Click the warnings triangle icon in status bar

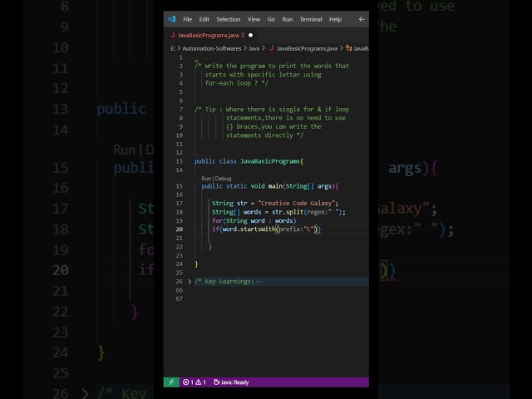tap(198, 382)
